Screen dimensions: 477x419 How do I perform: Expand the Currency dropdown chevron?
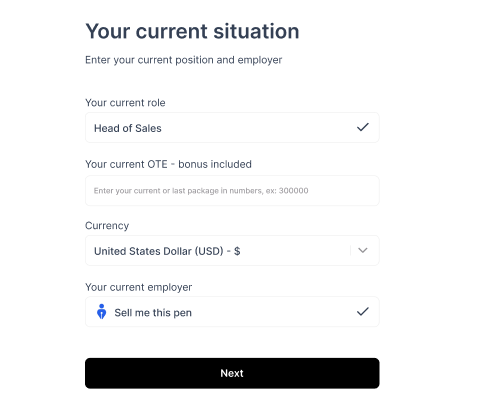coord(363,250)
